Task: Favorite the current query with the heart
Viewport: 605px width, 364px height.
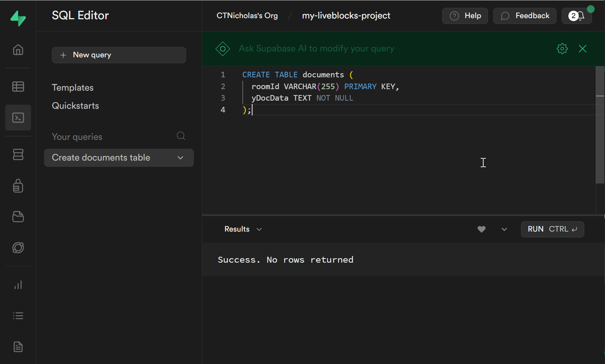Action: point(481,229)
